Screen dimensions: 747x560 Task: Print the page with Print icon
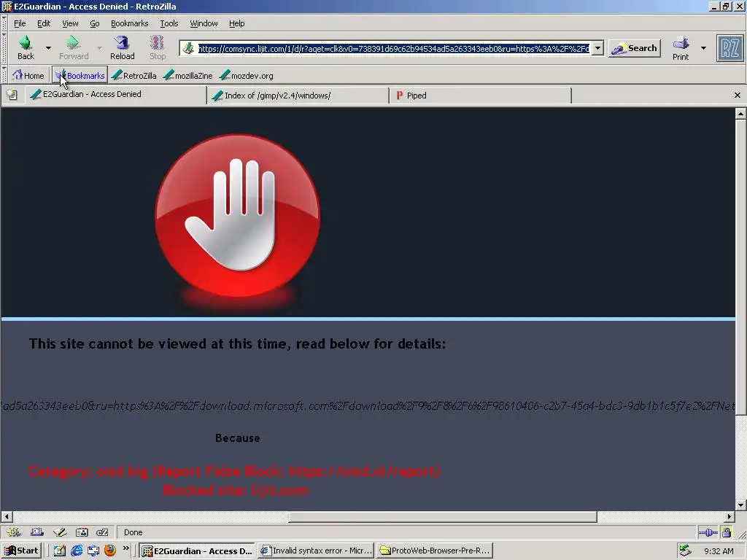click(x=681, y=48)
